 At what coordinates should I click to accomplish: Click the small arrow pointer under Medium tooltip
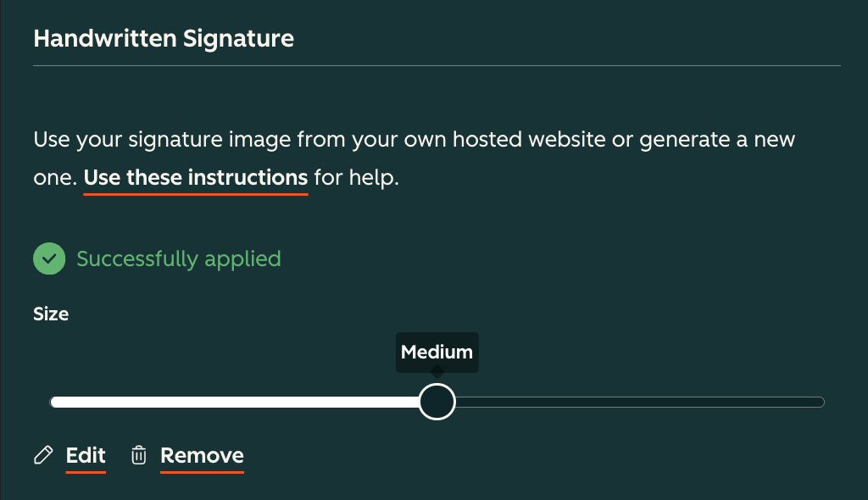437,373
